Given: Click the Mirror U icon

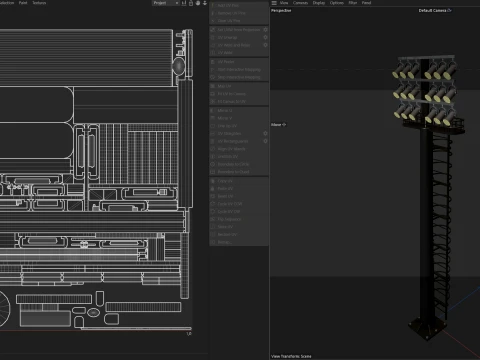Looking at the screenshot, I should (x=213, y=110).
